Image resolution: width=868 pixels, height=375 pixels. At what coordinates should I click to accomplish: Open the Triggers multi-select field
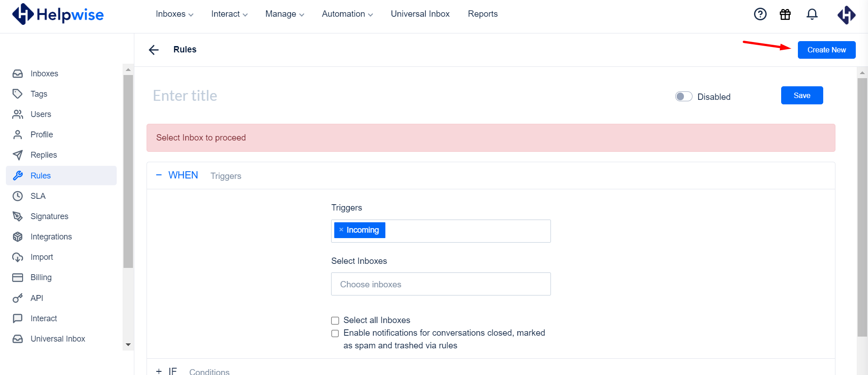pos(441,231)
